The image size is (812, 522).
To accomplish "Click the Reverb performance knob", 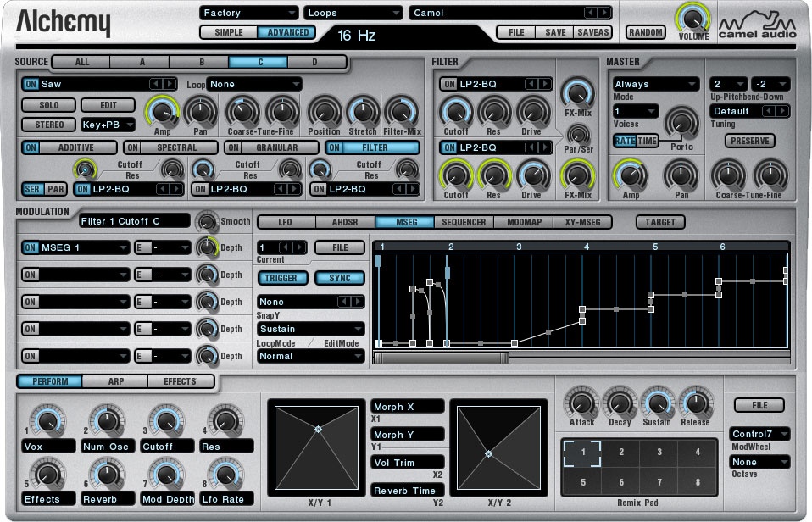I will pos(107,475).
